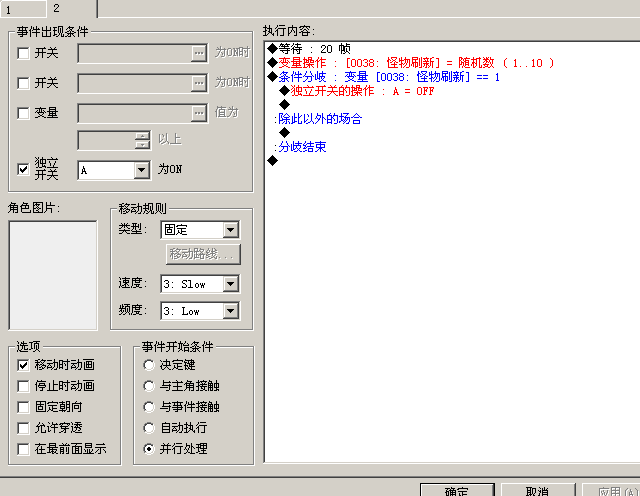Image resolution: width=640 pixels, height=496 pixels.
Task: Uncheck the 移动时动画 option
Action: (x=23, y=365)
